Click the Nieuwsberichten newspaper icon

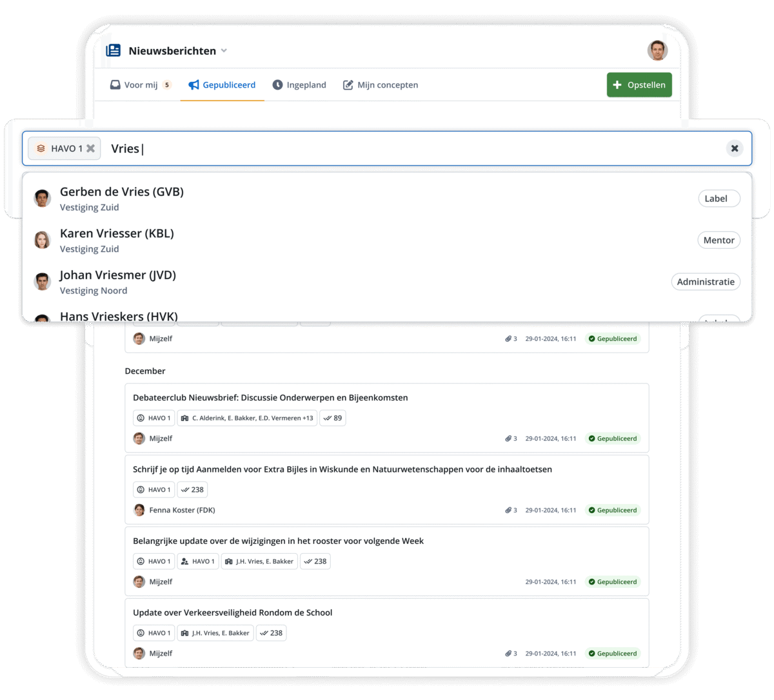coord(114,50)
